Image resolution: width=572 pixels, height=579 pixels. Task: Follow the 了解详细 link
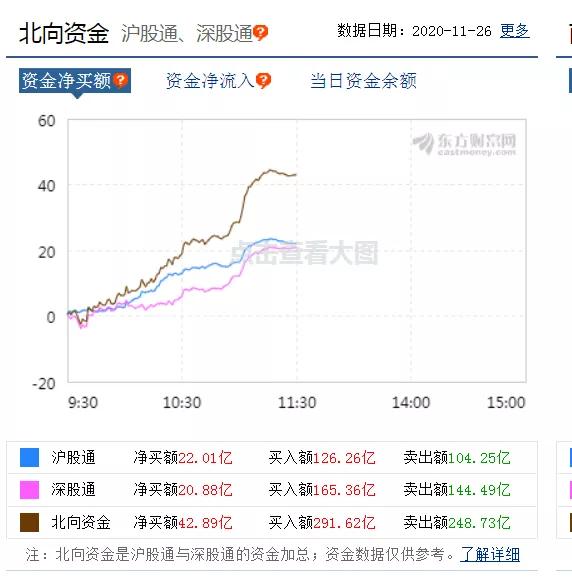point(490,554)
